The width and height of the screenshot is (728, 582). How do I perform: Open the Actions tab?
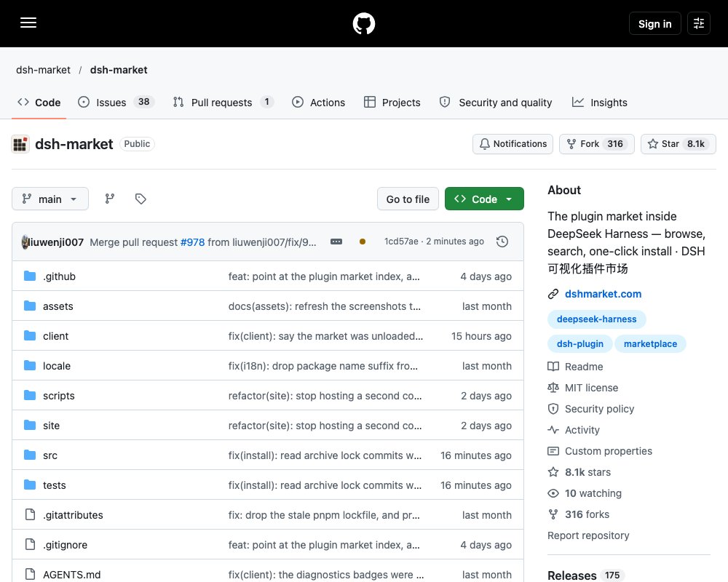click(319, 103)
